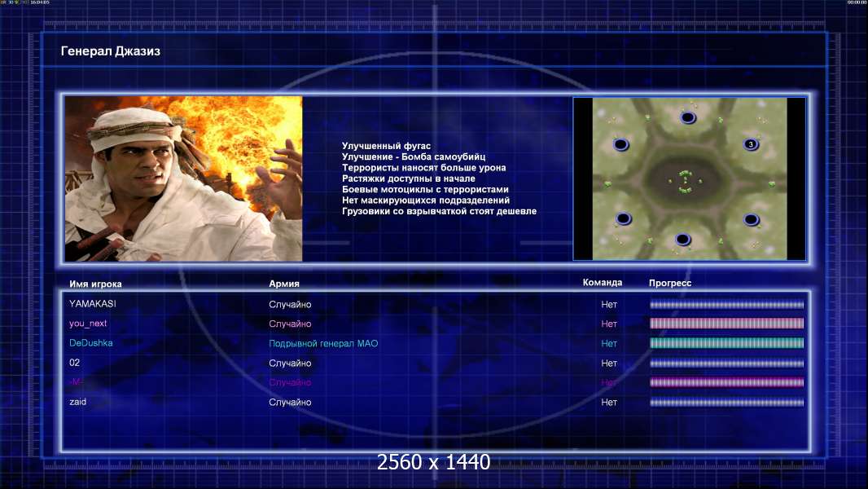Click 'Нет' team cell for you_next
Image resolution: width=868 pixels, height=489 pixels.
(x=609, y=324)
